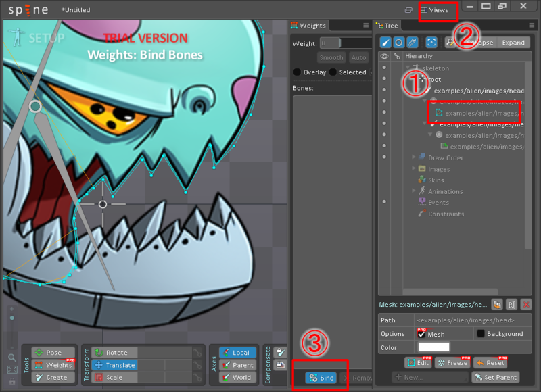
Task: Choose the Rotate transform tool
Action: click(114, 352)
